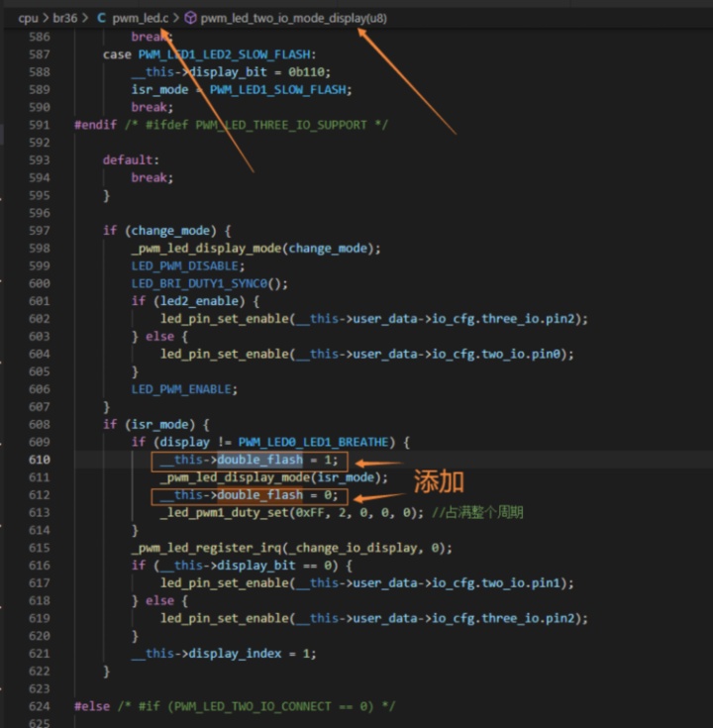The image size is (713, 728).
Task: Click line number 587 in gutter
Action: [x=40, y=54]
